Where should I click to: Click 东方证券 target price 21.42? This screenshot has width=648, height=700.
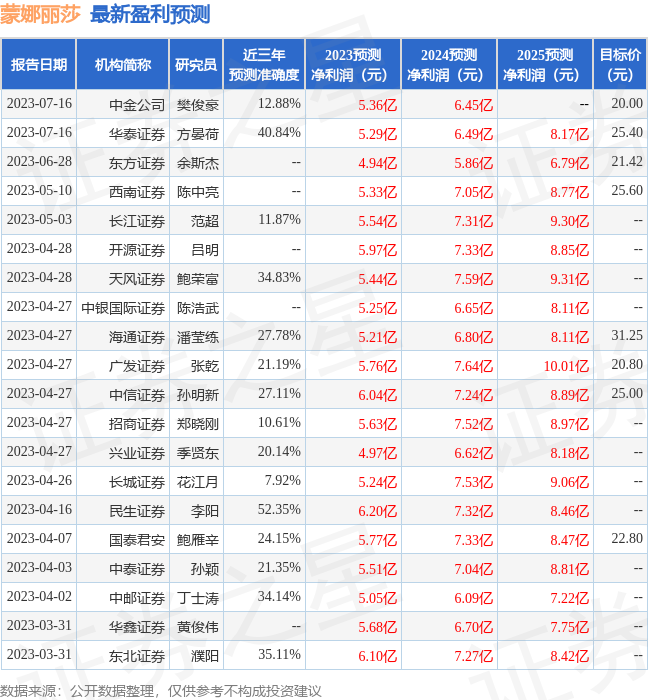(x=627, y=162)
